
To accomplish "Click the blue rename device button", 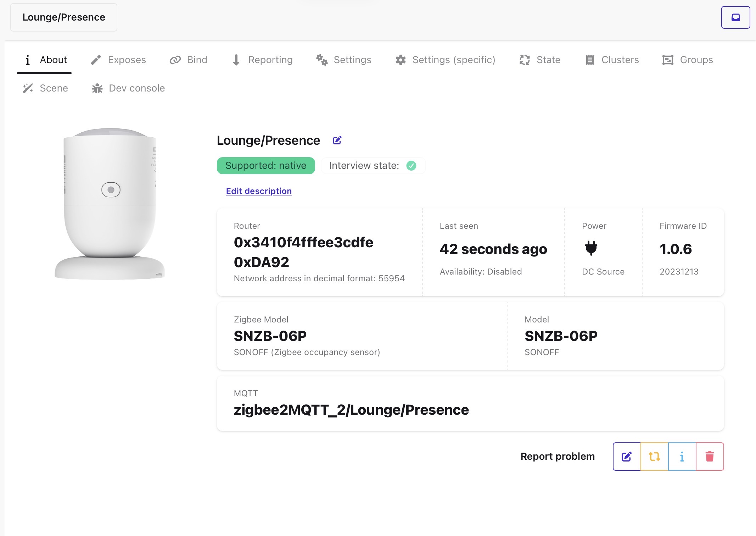I will pyautogui.click(x=627, y=457).
